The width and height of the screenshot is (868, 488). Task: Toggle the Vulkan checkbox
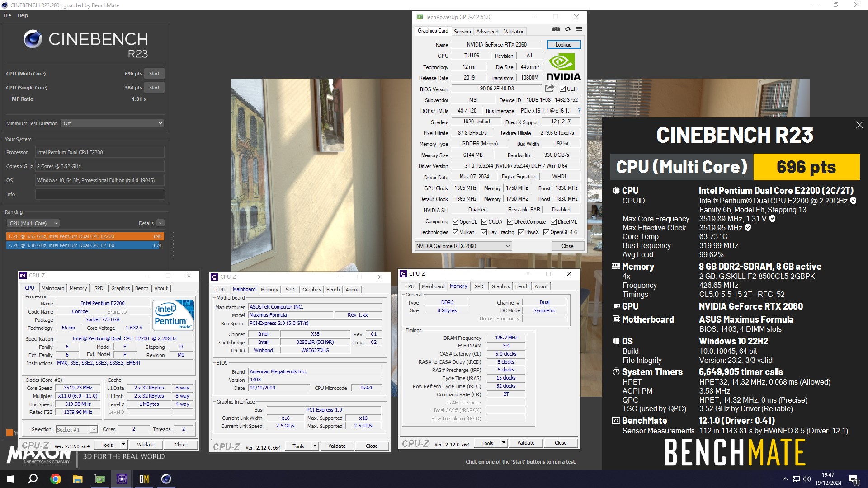(455, 232)
